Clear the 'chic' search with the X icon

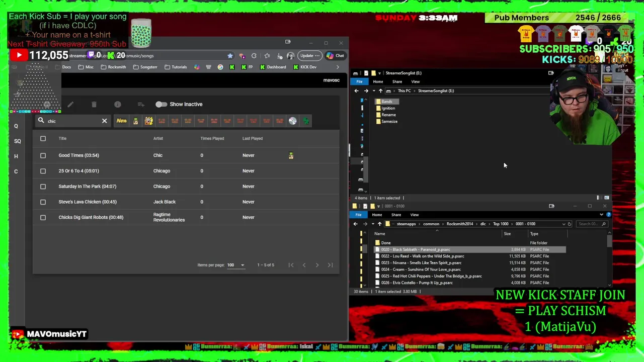104,121
